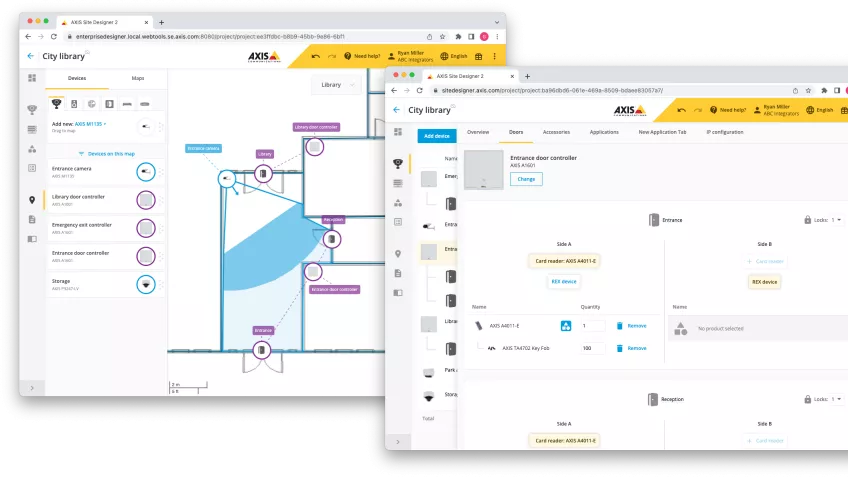Open Library map selector dropdown
Image resolution: width=848 pixels, height=477 pixels.
pos(336,85)
